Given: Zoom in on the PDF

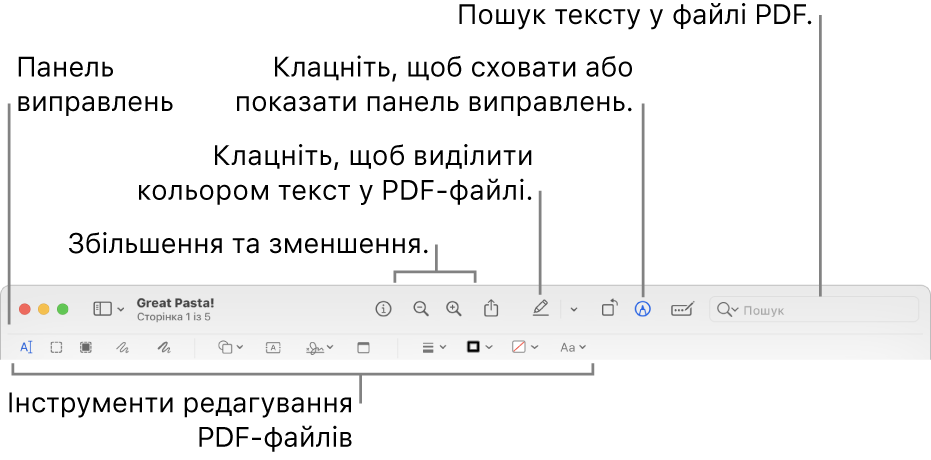Looking at the screenshot, I should click(x=454, y=309).
